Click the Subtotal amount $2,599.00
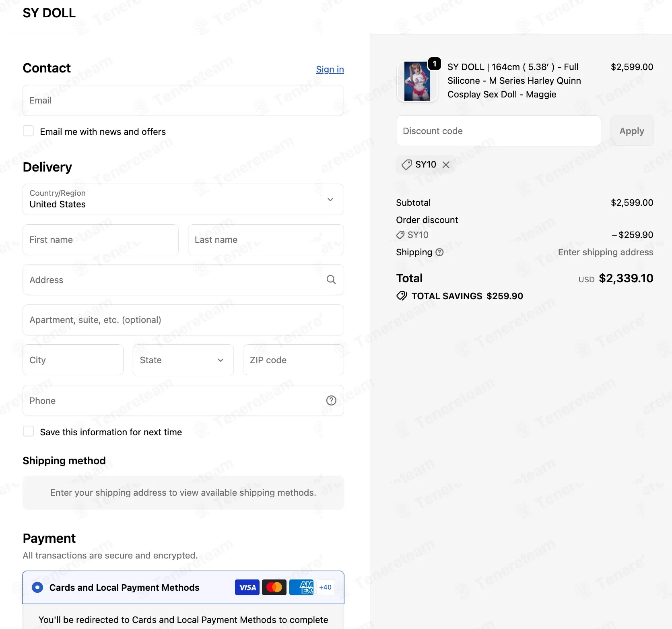672x629 pixels. 632,203
